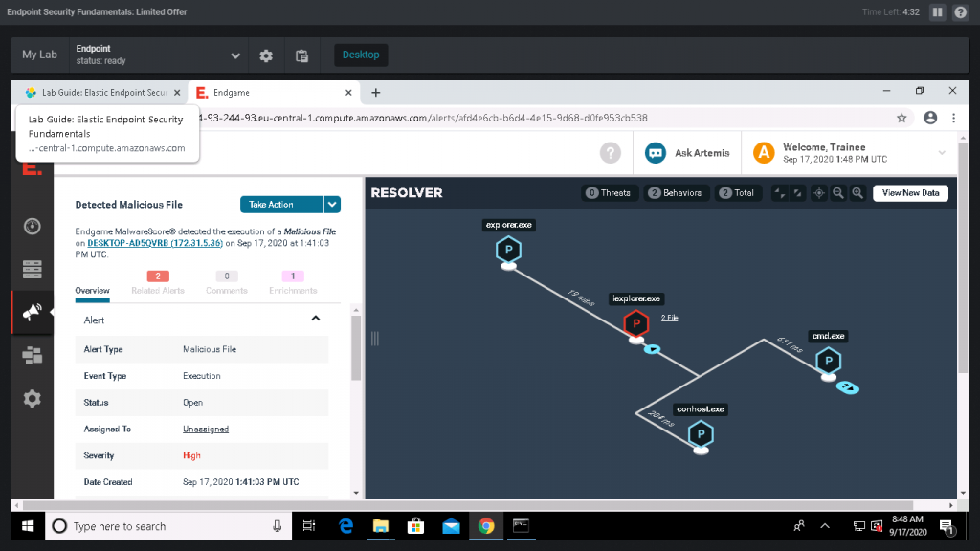Open the Investigations sidebar icon
This screenshot has height=551, width=980.
(32, 356)
